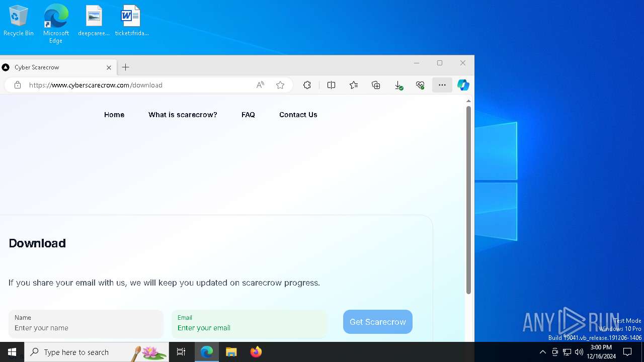Screen dimensions: 644x362
Task: Launch Firefox from taskbar
Action: point(256,352)
